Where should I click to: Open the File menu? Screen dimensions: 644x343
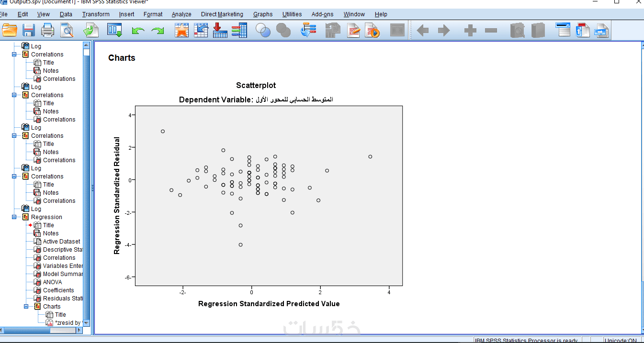tap(3, 14)
